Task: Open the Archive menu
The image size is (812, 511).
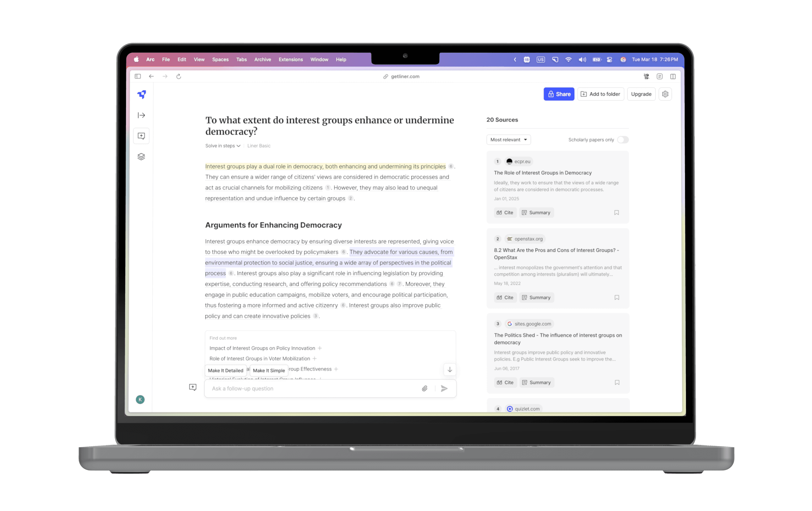Action: (262, 59)
